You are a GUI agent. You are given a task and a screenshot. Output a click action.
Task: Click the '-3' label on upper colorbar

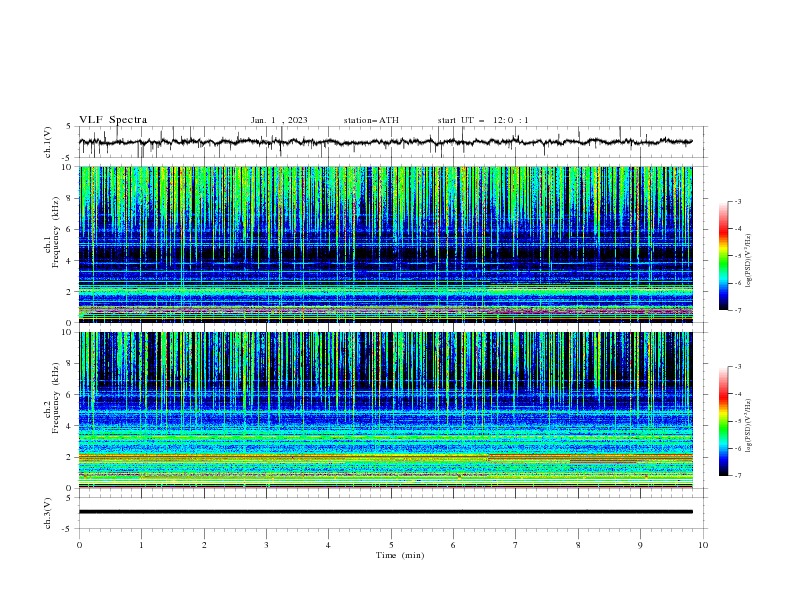[x=738, y=201]
